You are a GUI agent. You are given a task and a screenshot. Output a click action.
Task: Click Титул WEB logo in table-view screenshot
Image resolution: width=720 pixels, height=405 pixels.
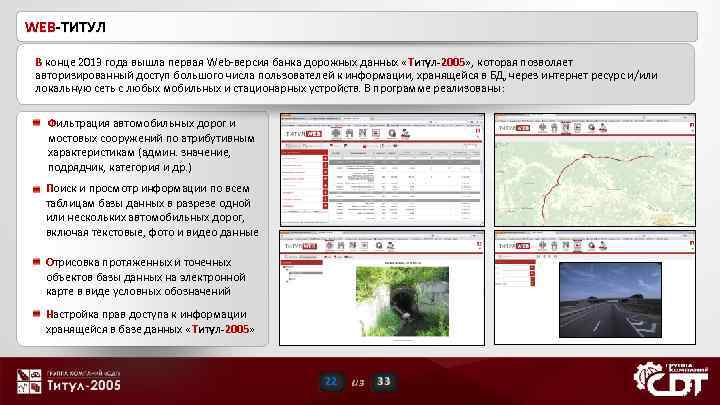304,134
